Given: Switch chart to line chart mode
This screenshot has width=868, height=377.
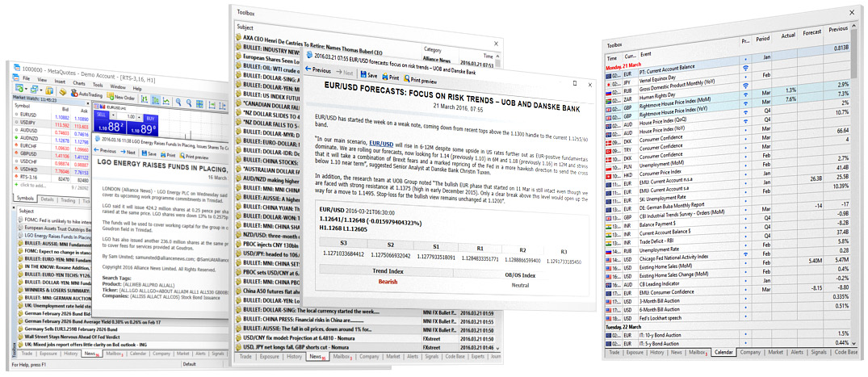Looking at the screenshot, I should 166,101.
